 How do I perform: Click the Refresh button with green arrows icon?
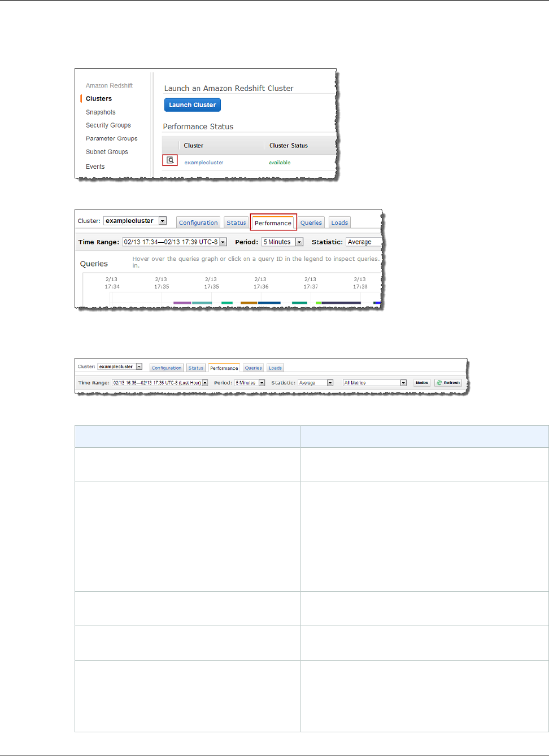pos(448,383)
